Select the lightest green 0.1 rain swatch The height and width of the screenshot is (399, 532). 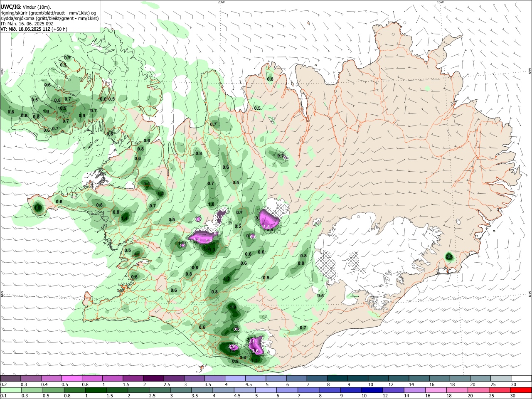10,390
